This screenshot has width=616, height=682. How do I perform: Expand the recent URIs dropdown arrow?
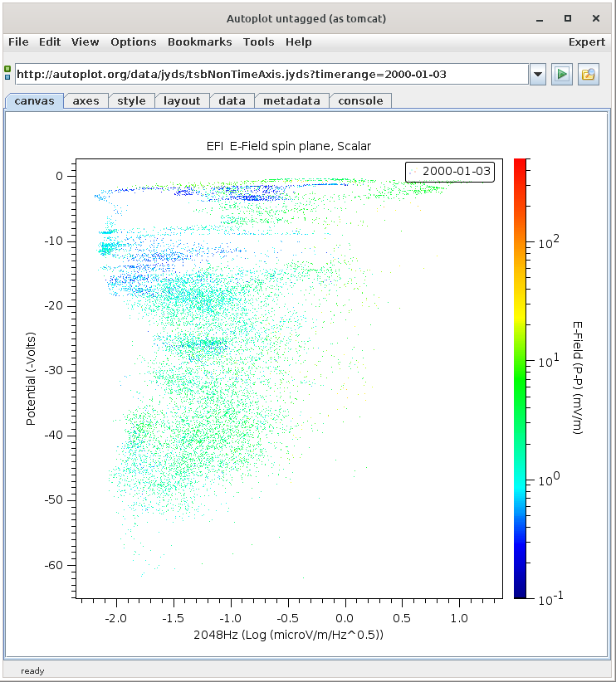[538, 74]
